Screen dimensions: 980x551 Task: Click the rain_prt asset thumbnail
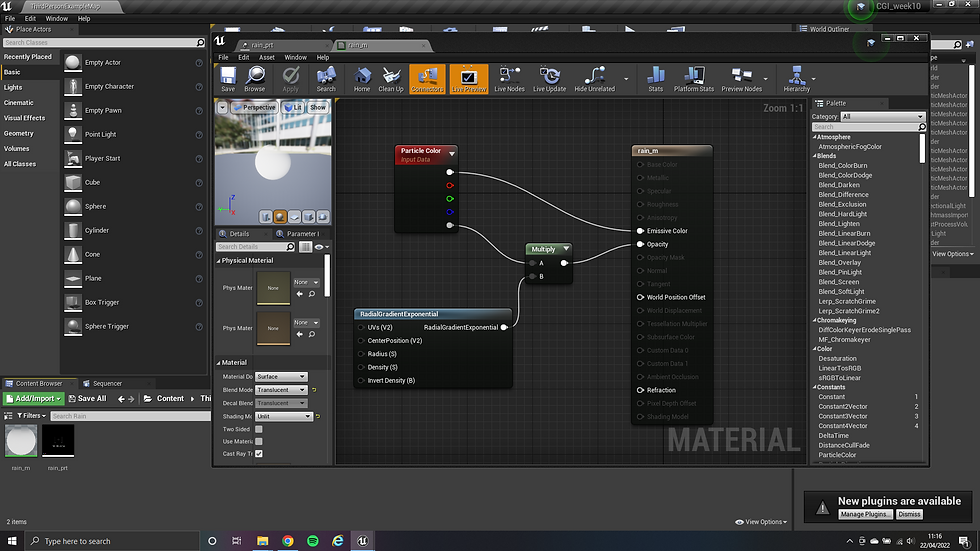tap(58, 440)
